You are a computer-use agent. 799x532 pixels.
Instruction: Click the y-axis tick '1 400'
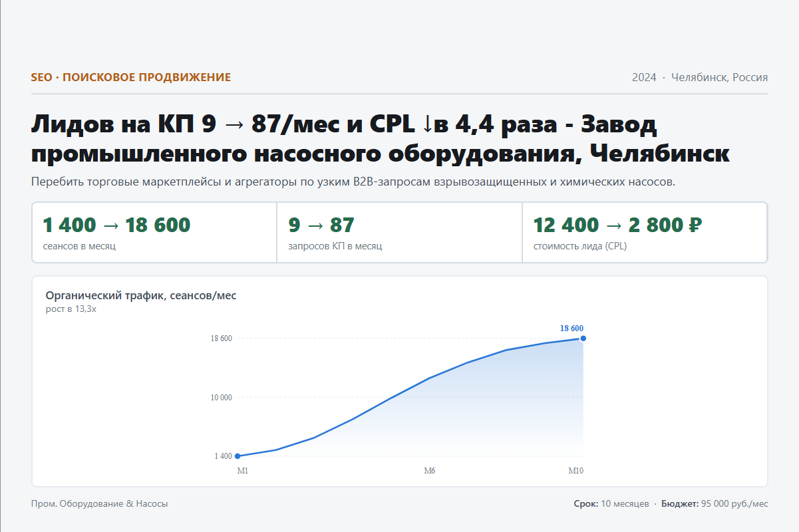pos(224,456)
